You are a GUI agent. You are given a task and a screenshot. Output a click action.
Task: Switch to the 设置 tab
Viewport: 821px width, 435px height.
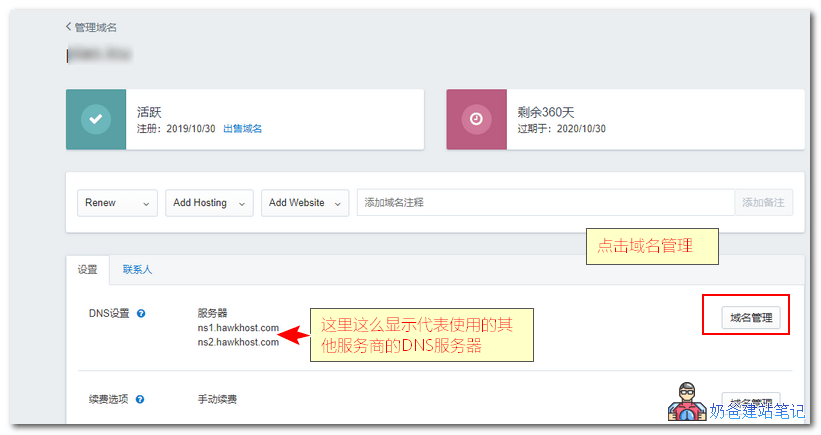88,270
